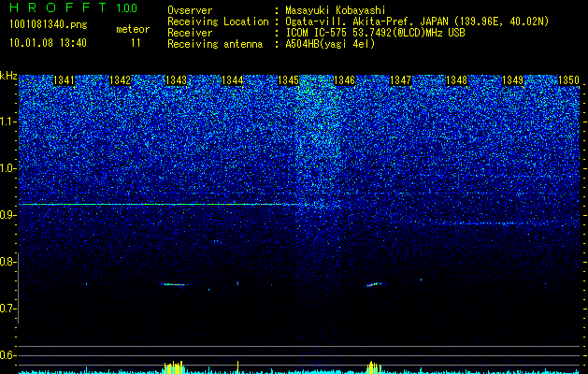
Task: Click the 1350 time marker
Action: (569, 80)
